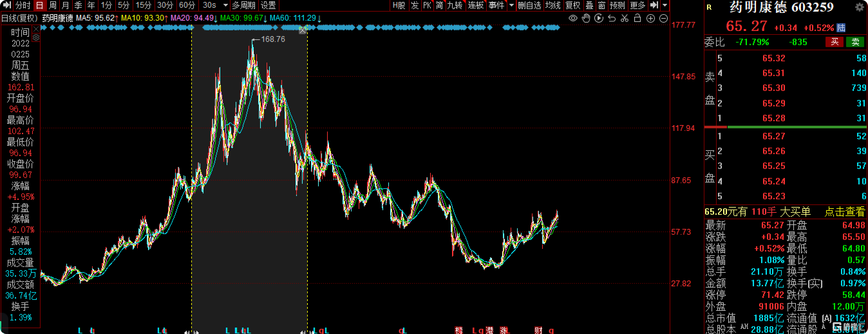Toggle the H股 comparison button
The image size is (868, 334).
click(x=399, y=5)
